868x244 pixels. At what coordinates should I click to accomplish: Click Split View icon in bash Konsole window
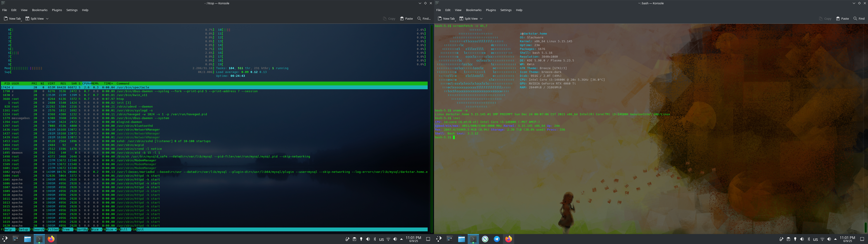point(461,19)
